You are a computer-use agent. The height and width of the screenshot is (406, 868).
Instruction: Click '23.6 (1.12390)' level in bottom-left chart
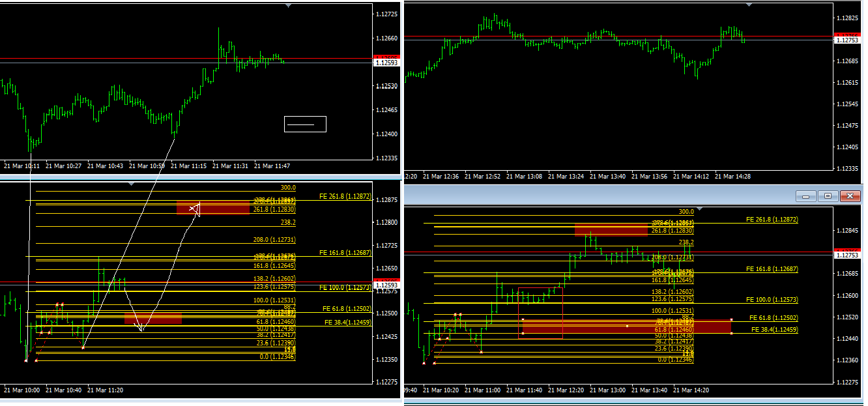click(x=276, y=343)
